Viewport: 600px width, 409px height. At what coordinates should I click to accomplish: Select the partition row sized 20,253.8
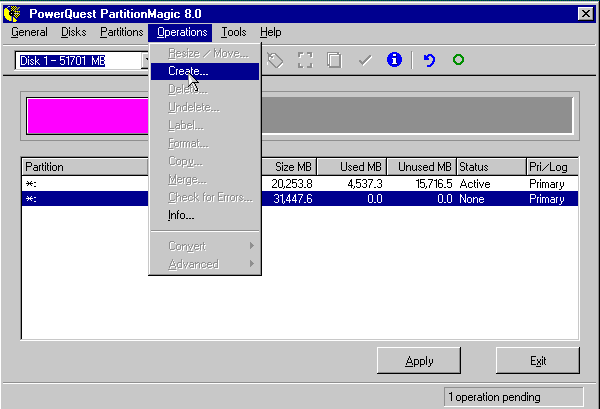click(x=300, y=184)
